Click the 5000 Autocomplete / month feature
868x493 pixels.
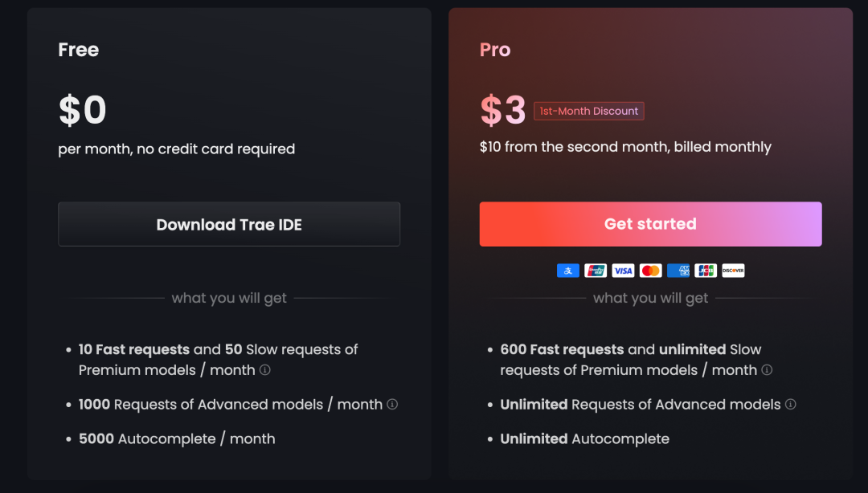[x=177, y=438]
